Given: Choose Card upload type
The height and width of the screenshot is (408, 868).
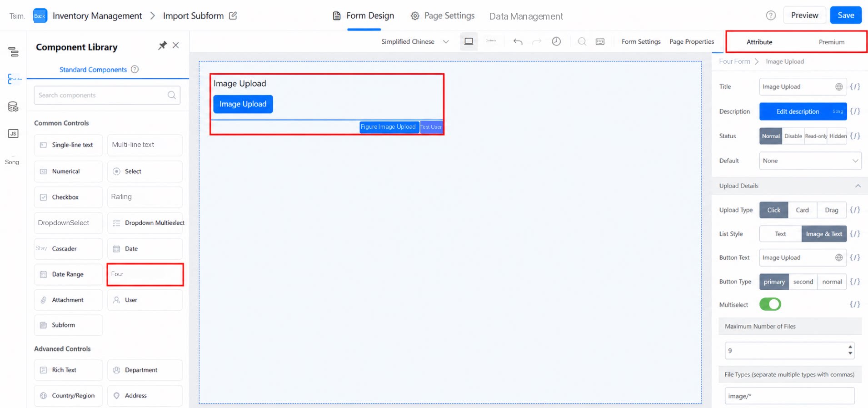Looking at the screenshot, I should [x=802, y=210].
